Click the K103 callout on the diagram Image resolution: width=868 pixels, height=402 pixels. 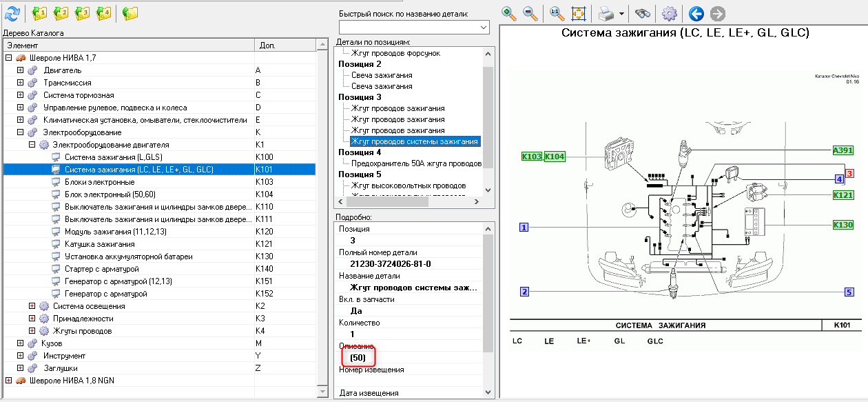pyautogui.click(x=532, y=157)
